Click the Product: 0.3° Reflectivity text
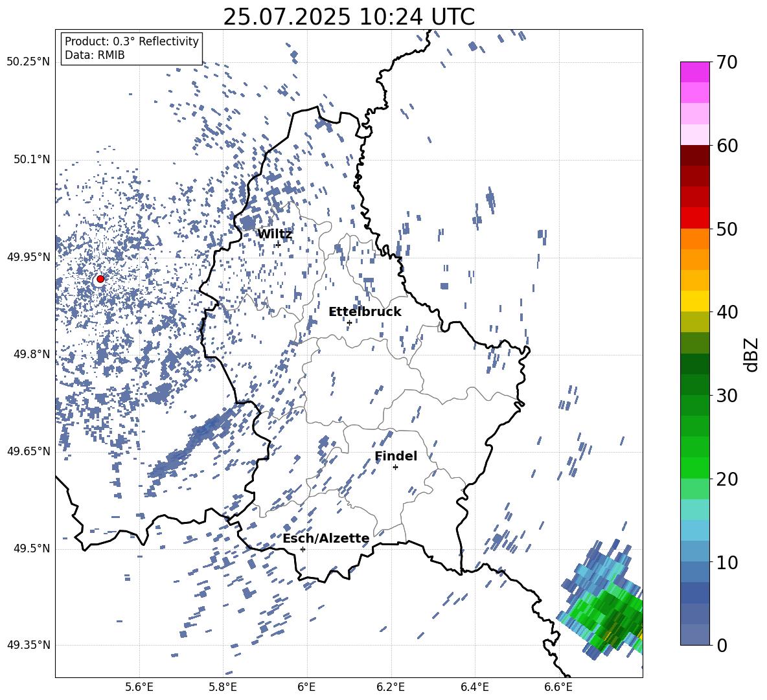 (x=132, y=41)
